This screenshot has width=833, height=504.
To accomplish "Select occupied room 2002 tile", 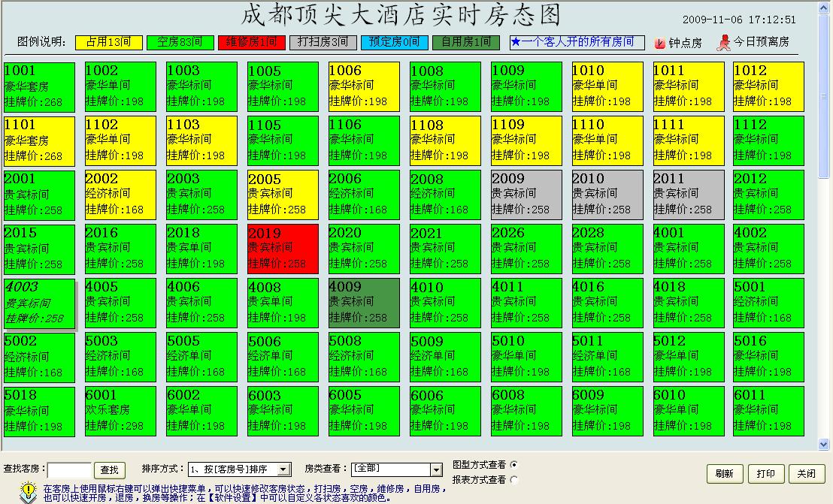I will pyautogui.click(x=120, y=195).
